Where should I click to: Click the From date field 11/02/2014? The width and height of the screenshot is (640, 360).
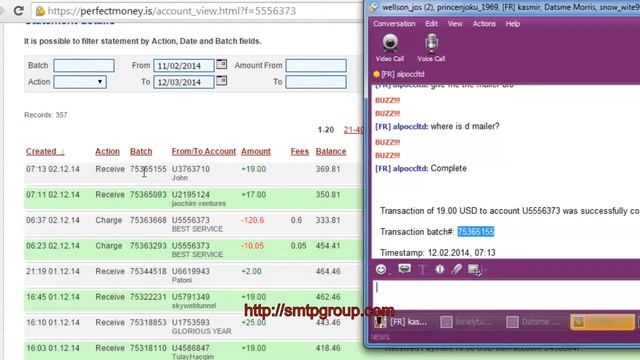click(x=184, y=65)
